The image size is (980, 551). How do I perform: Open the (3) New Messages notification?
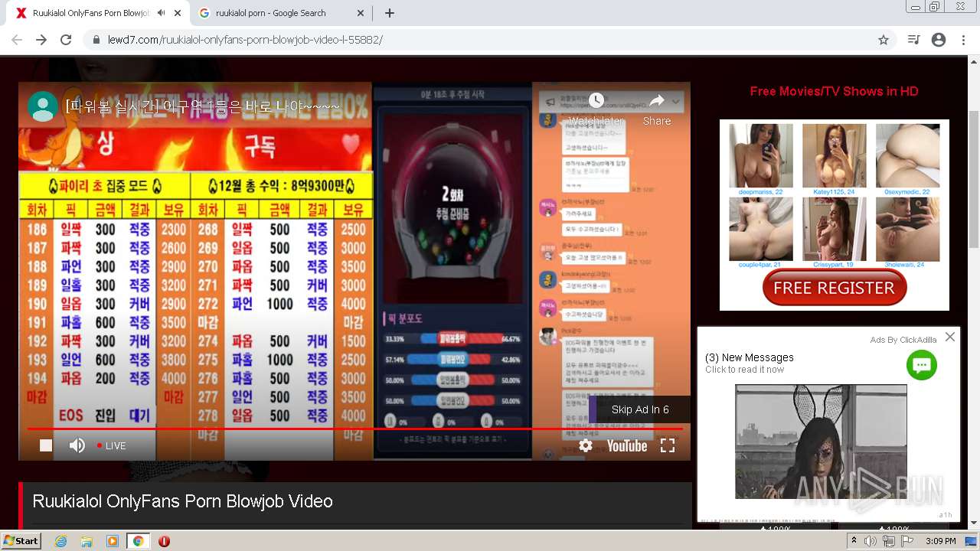click(750, 357)
